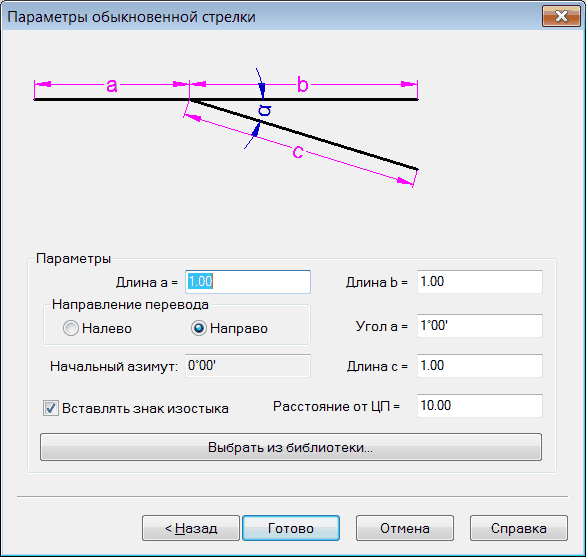This screenshot has height=557, width=586.
Task: Click the magenta 'b' dimension label
Action: (x=302, y=84)
